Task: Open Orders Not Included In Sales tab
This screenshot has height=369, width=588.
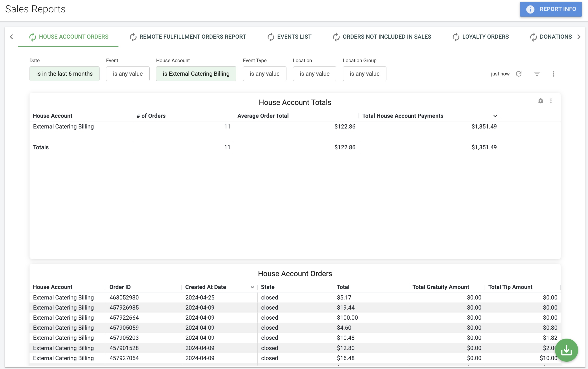Action: point(382,37)
